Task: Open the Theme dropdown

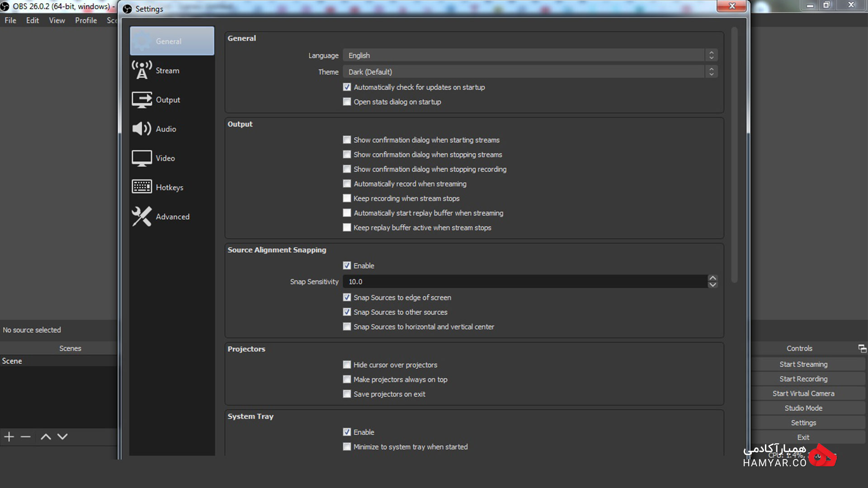Action: pos(530,72)
